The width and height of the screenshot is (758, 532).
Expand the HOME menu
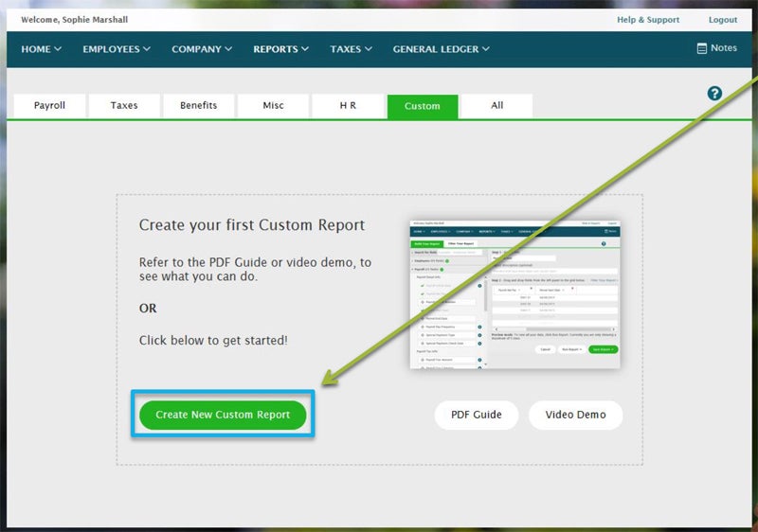[x=41, y=49]
